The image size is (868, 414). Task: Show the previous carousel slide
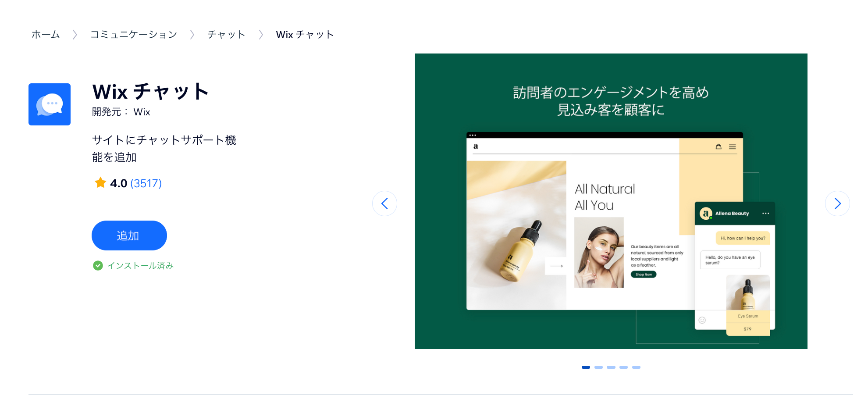click(384, 203)
